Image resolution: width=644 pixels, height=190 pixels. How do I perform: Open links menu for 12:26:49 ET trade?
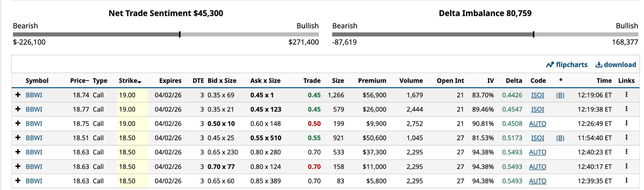click(626, 123)
